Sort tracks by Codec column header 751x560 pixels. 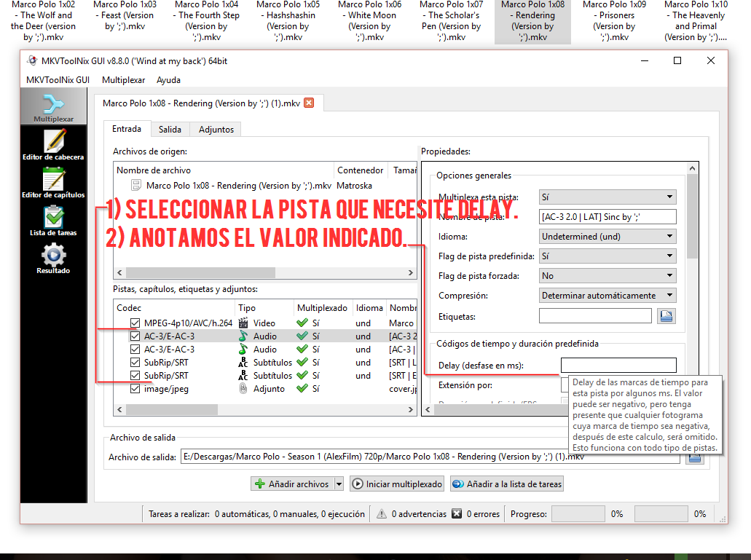click(174, 308)
